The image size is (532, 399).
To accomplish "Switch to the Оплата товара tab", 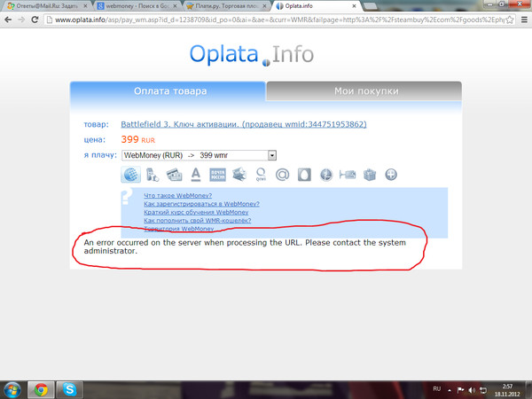I will point(168,91).
